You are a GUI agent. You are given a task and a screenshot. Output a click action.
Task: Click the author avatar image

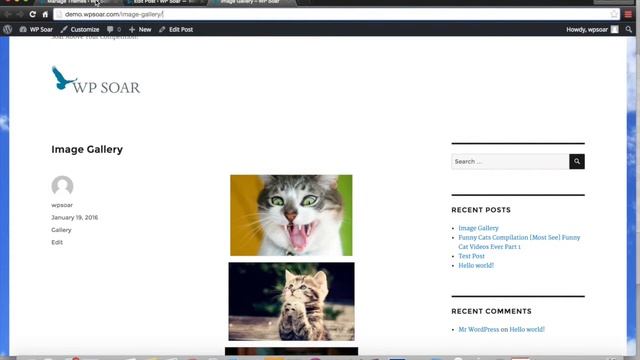[62, 186]
